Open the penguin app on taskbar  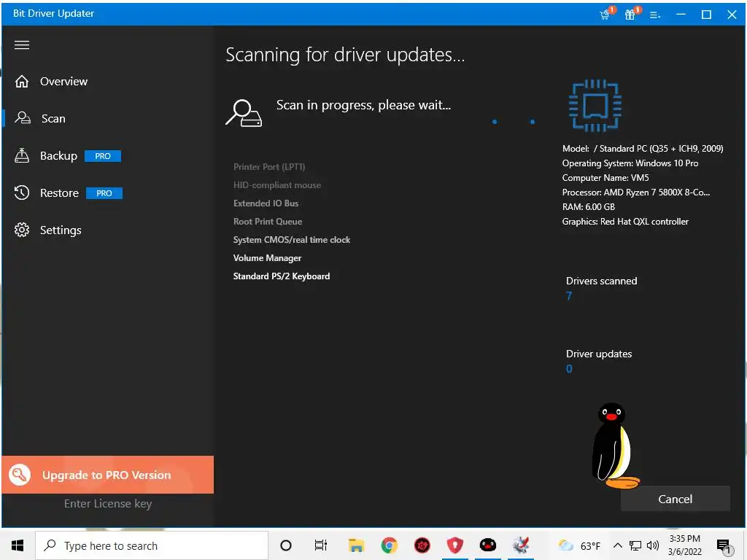488,545
